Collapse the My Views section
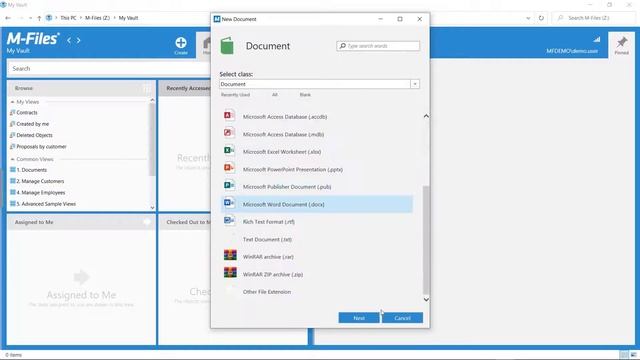640x360 pixels. coord(13,102)
